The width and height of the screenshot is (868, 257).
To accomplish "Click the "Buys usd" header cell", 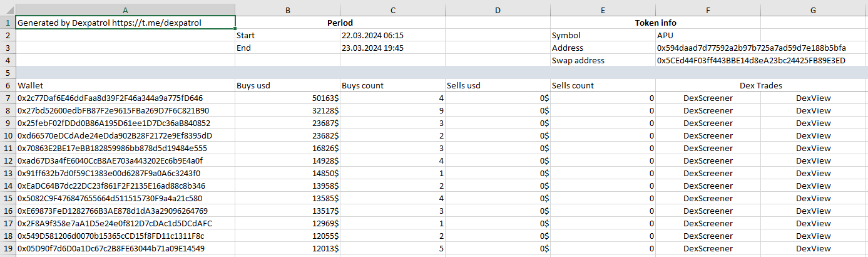I will click(x=287, y=86).
